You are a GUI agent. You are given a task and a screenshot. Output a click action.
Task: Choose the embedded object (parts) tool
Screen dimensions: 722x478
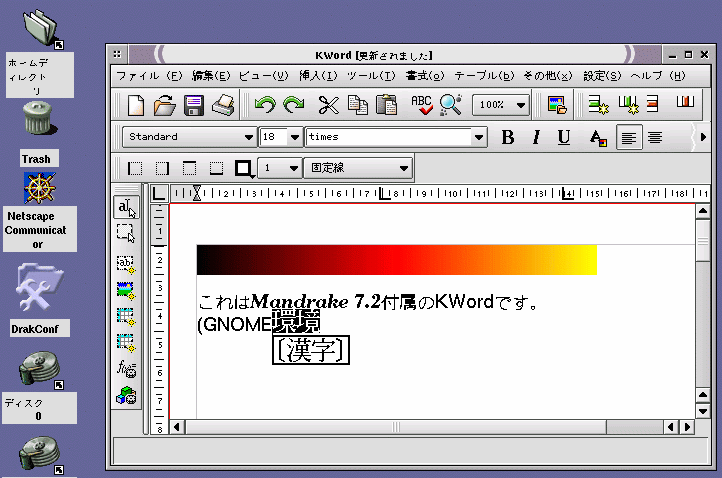point(126,396)
